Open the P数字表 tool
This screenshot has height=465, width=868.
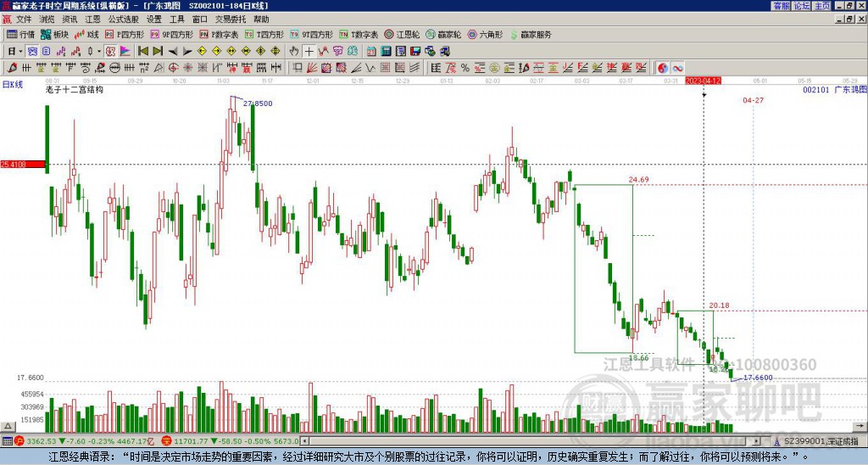(x=220, y=34)
